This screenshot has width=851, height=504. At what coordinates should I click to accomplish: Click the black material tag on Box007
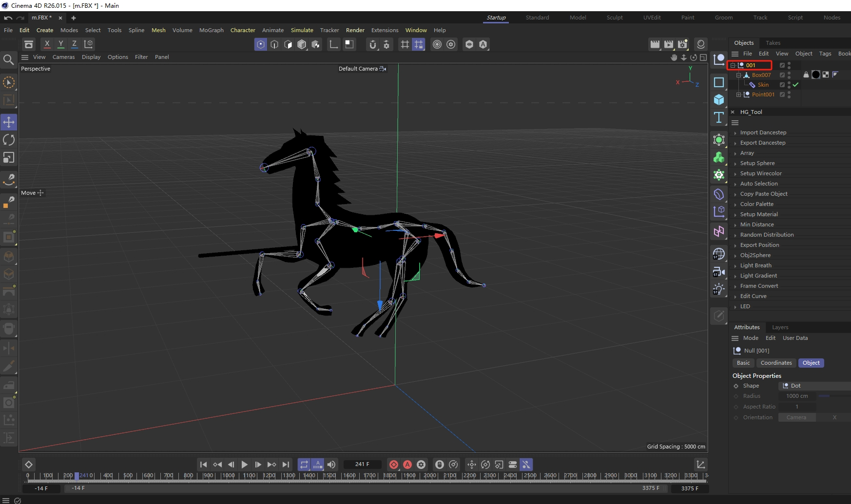816,75
